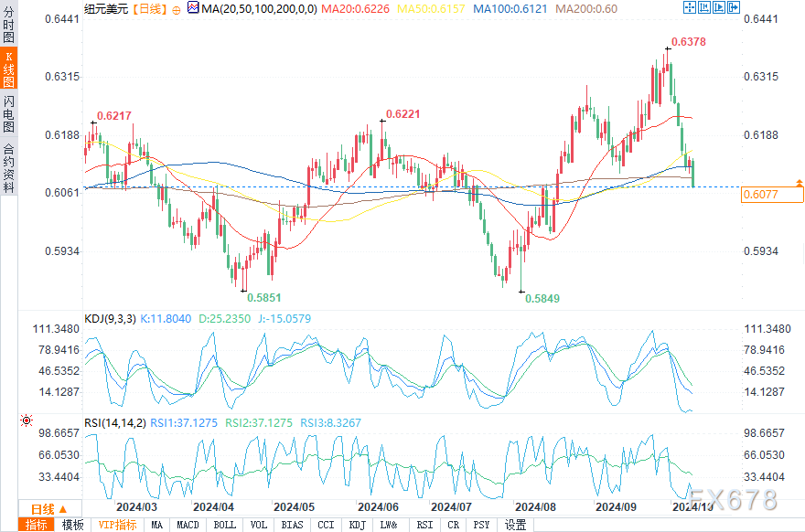The height and width of the screenshot is (532, 805).
Task: Click the orange circle-cross icon beside 日线
Action: pos(177,10)
